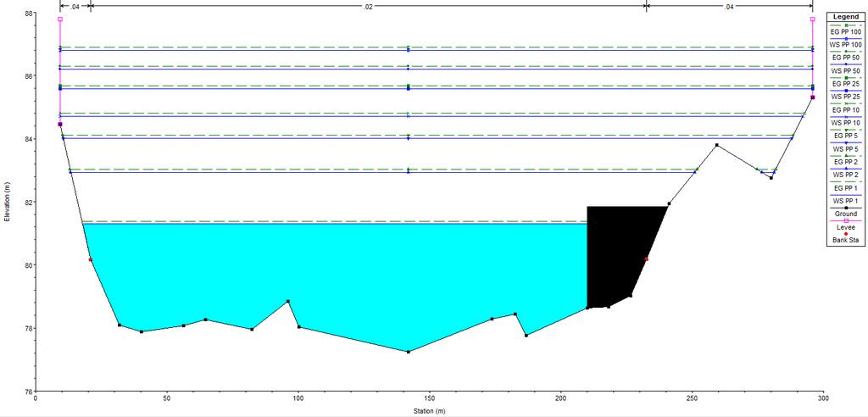868x417 pixels.
Task: Click the 78 elevation tick label
Action: [30, 328]
